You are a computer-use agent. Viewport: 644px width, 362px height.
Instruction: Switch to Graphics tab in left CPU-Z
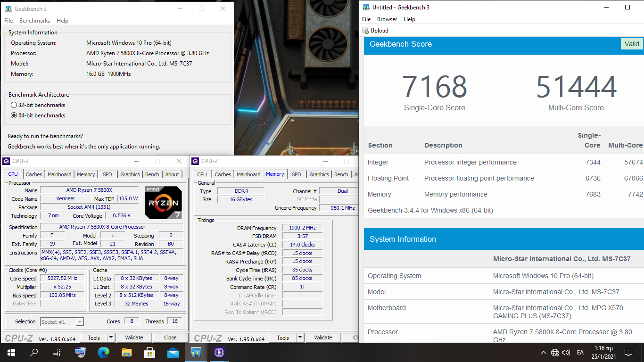(x=130, y=174)
